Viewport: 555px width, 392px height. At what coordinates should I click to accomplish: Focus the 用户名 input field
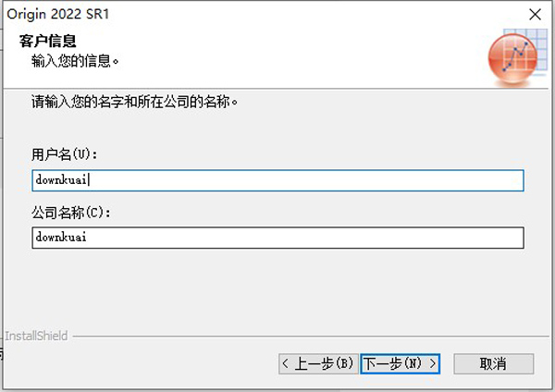pyautogui.click(x=277, y=180)
